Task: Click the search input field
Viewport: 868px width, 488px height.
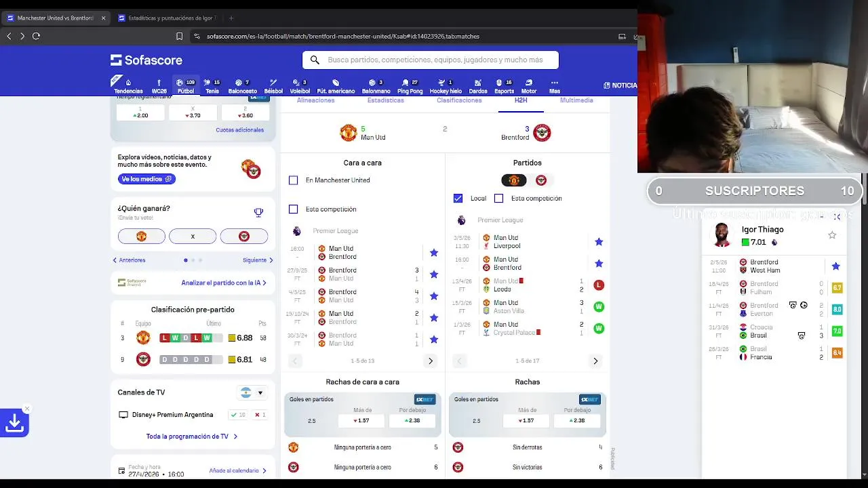Action: pos(431,60)
